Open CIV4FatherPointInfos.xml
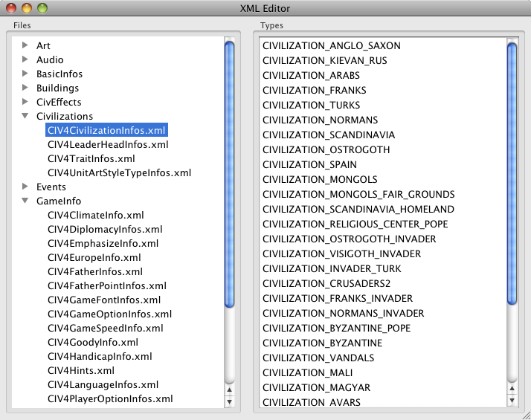This screenshot has height=420, width=531. click(x=107, y=286)
